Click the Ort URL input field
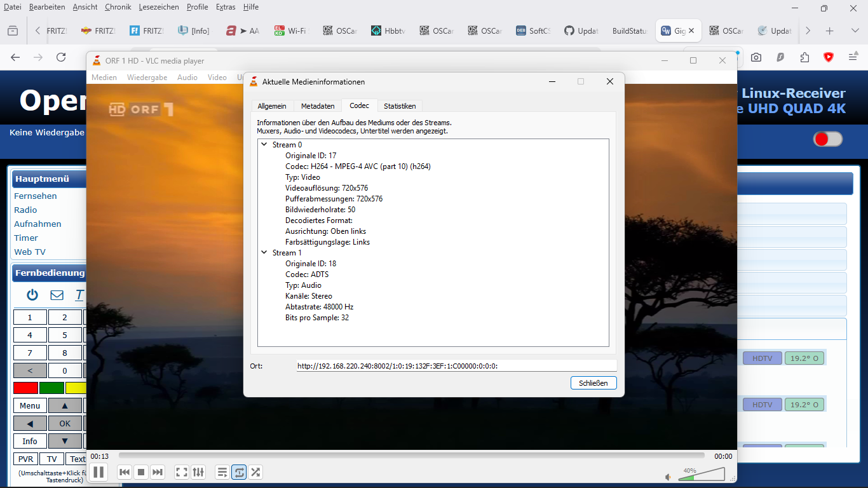This screenshot has height=488, width=868. point(455,365)
